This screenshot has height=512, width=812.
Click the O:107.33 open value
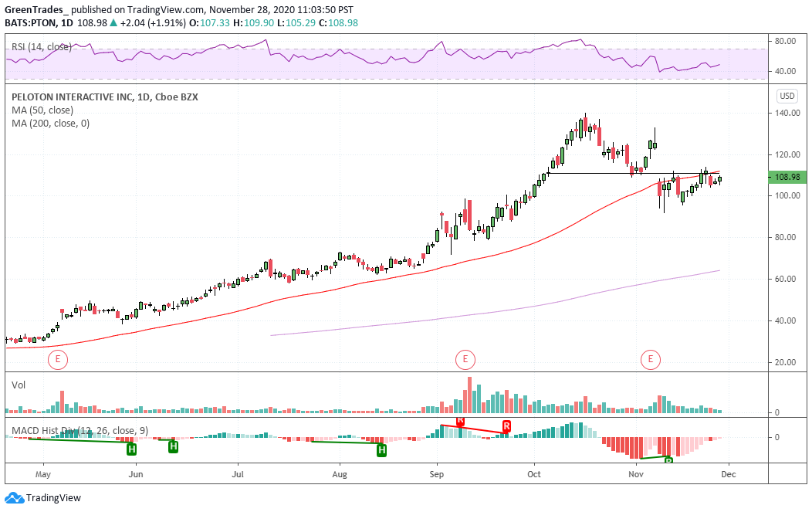point(209,23)
